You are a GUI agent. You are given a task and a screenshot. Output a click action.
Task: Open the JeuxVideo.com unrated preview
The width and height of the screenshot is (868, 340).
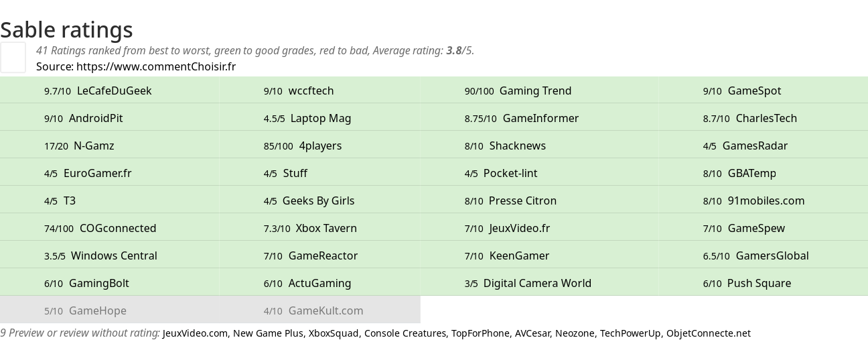point(195,333)
